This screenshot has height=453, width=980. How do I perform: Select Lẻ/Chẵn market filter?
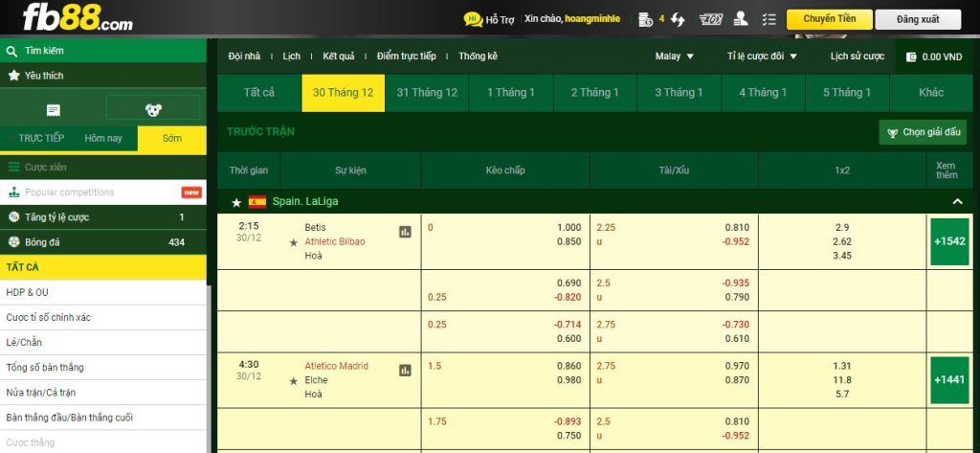click(x=103, y=342)
